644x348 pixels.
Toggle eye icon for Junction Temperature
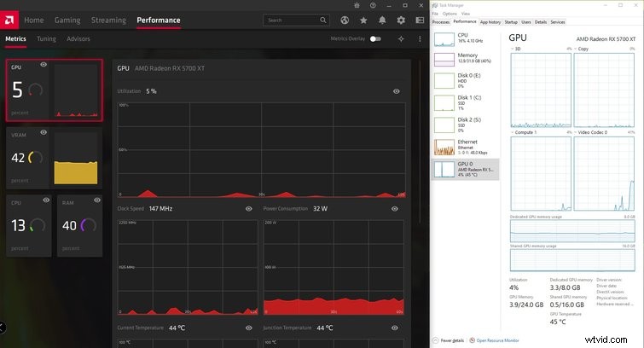[x=395, y=328]
